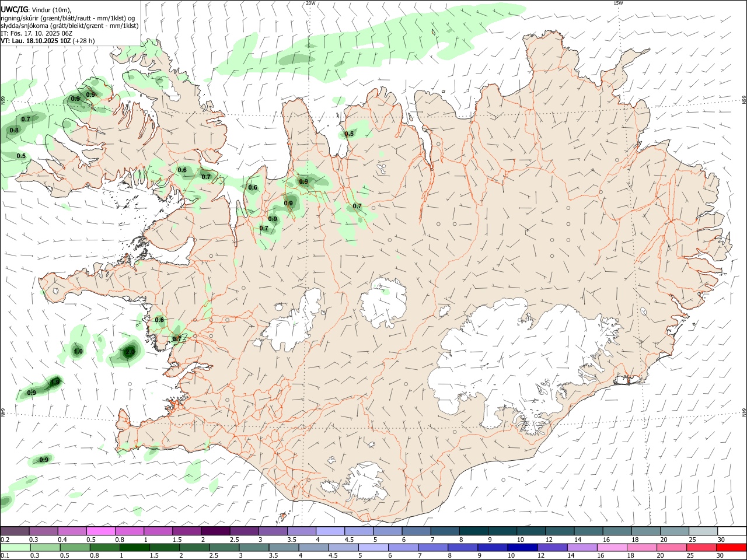Click the 1.0 precipitation value on the map
Screen dimensions: 747x560
pos(78,351)
